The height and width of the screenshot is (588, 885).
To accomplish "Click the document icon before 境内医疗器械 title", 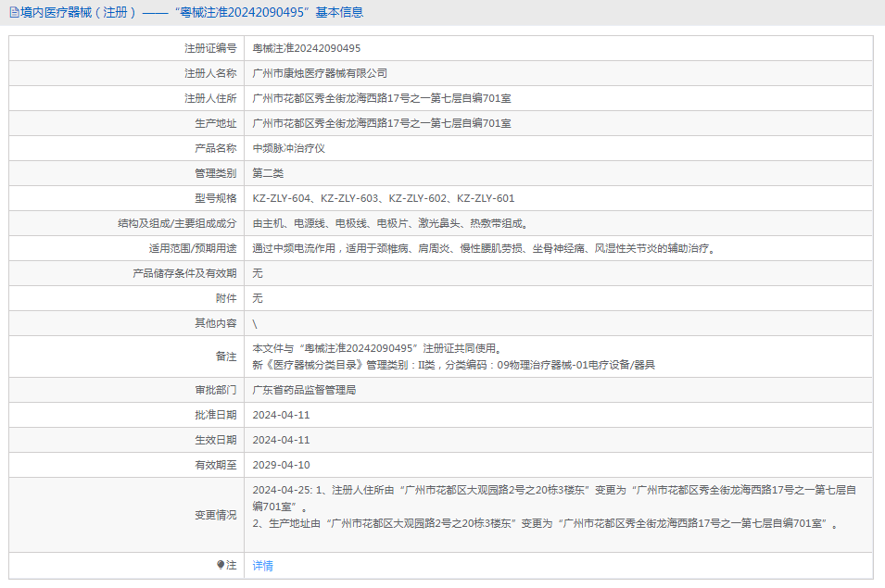I will coord(14,12).
